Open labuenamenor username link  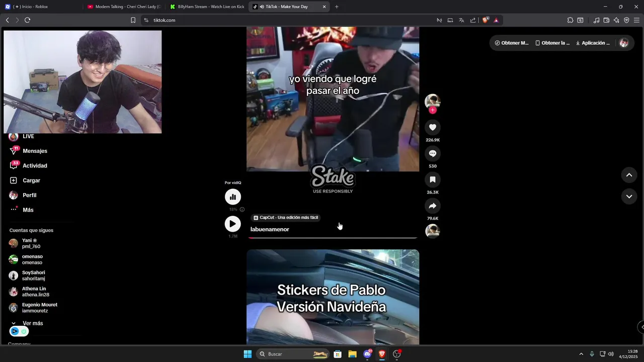(x=270, y=229)
